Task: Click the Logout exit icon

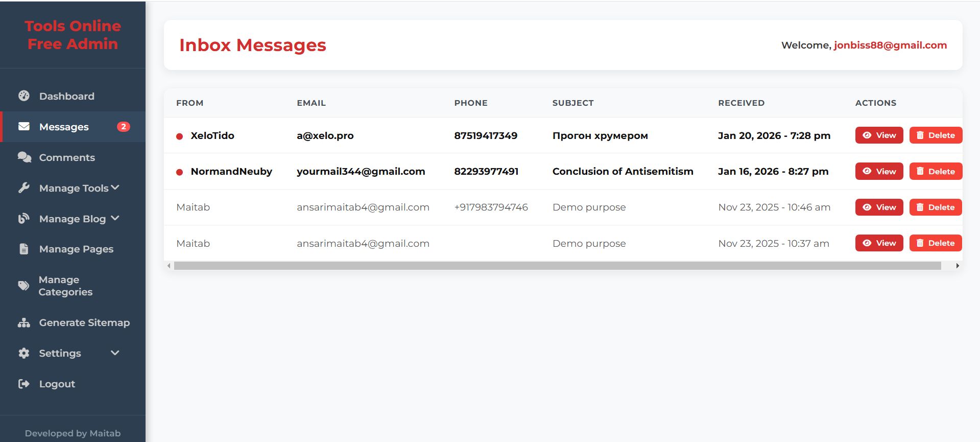Action: (x=24, y=384)
